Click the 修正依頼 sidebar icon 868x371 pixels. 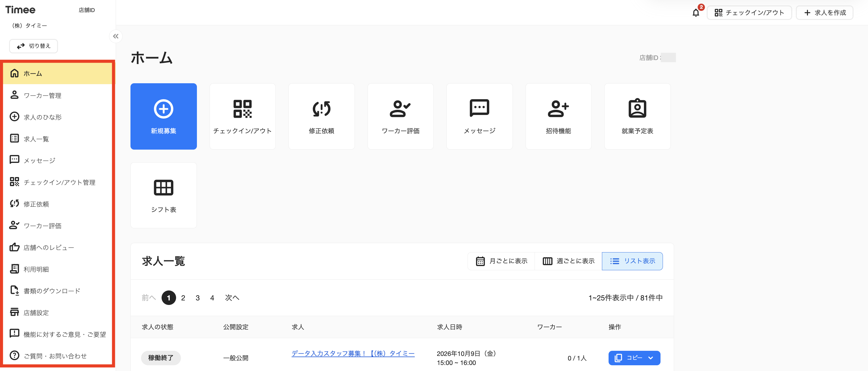point(14,203)
